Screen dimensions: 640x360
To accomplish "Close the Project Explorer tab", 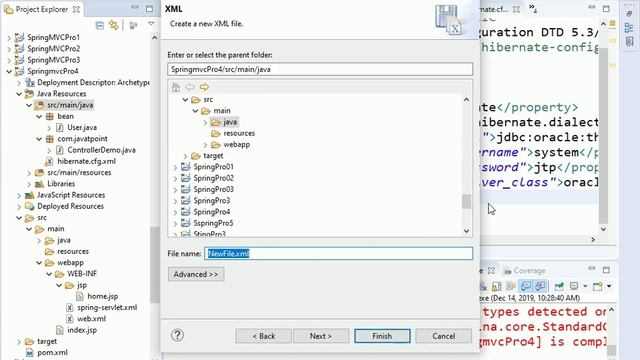I will (76, 9).
